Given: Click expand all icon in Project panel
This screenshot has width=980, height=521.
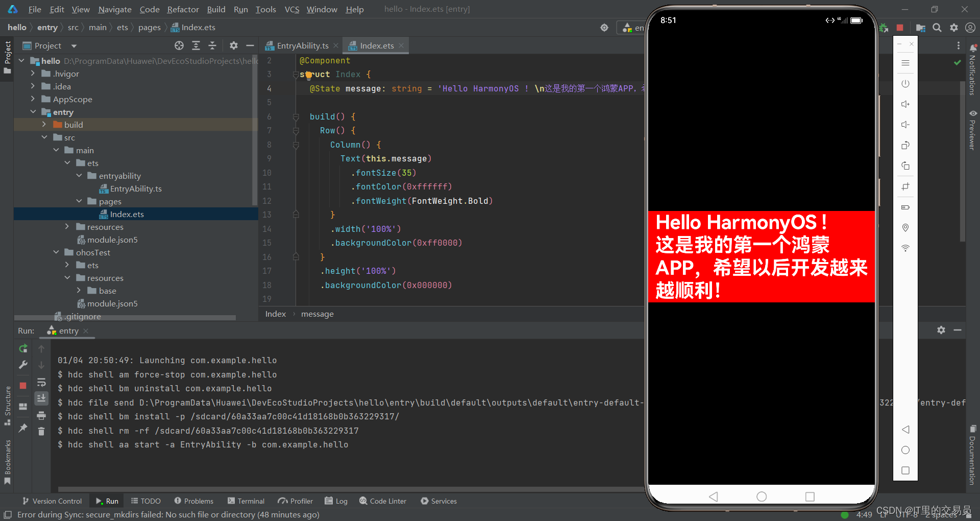Looking at the screenshot, I should click(196, 45).
